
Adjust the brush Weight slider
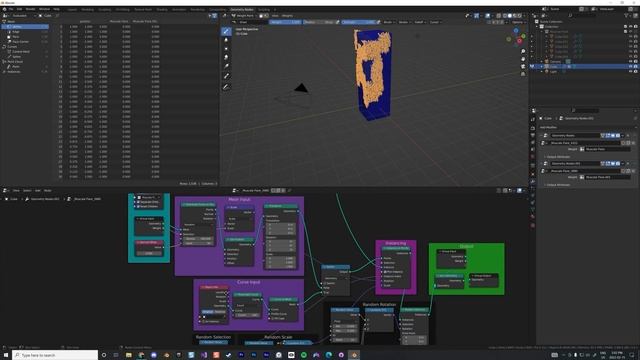[285, 22]
